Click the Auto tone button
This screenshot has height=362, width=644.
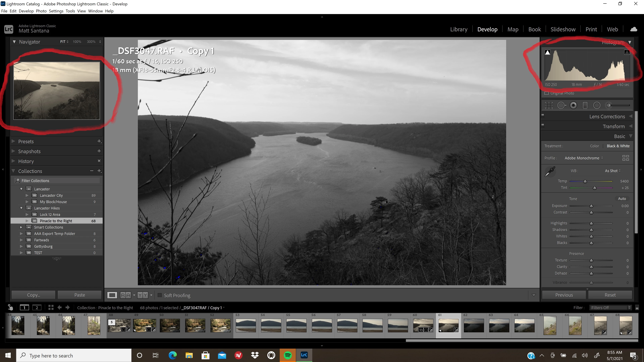[x=622, y=199]
